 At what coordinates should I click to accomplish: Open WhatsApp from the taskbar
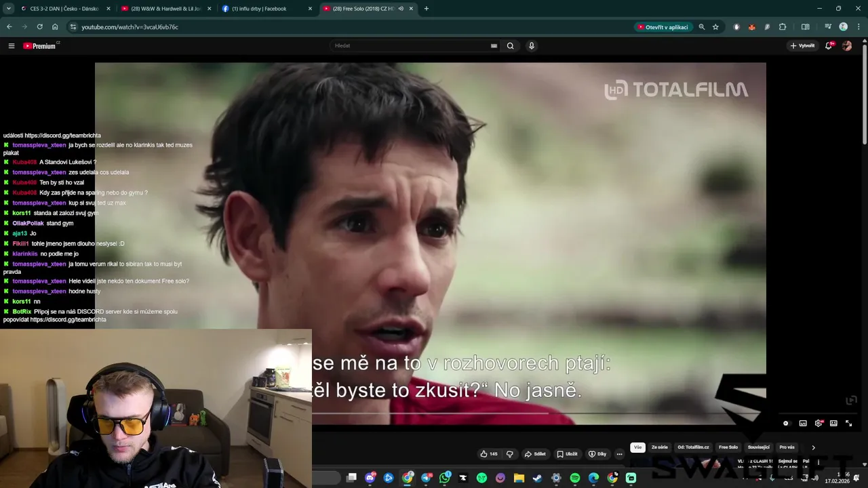[445, 478]
